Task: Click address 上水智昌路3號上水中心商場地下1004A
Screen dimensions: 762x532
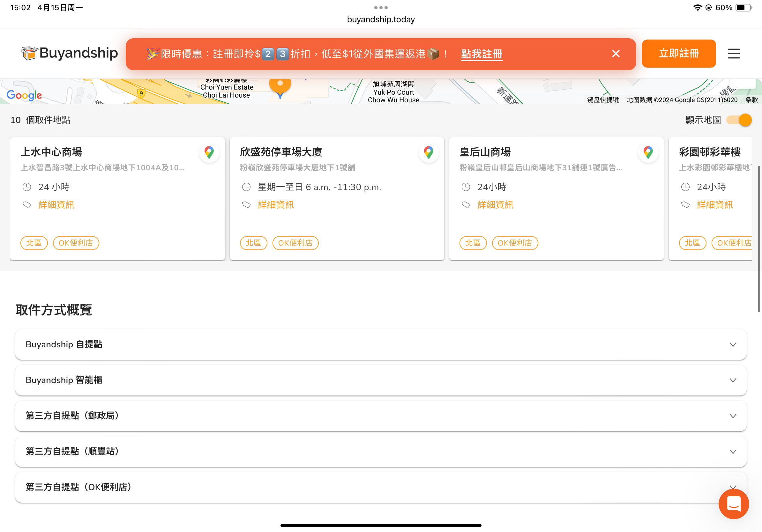Action: [x=102, y=168]
